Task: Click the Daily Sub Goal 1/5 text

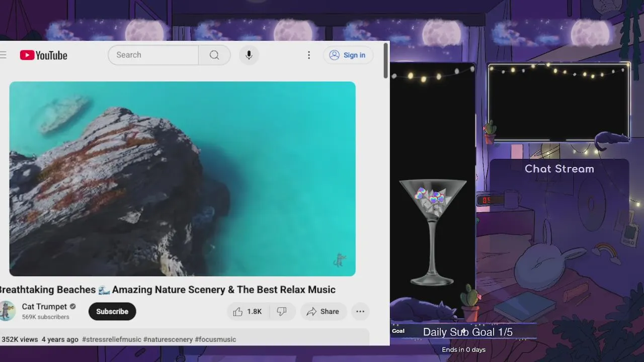Action: [468, 332]
